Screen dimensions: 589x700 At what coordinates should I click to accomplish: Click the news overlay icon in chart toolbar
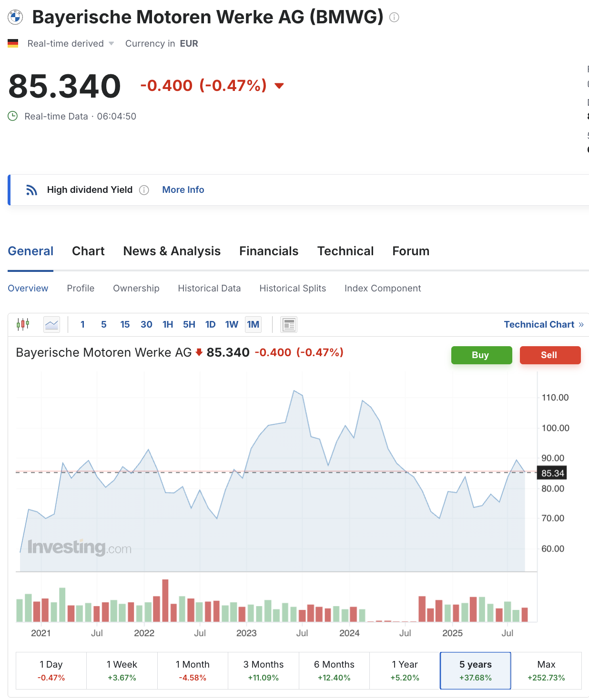[x=289, y=324]
